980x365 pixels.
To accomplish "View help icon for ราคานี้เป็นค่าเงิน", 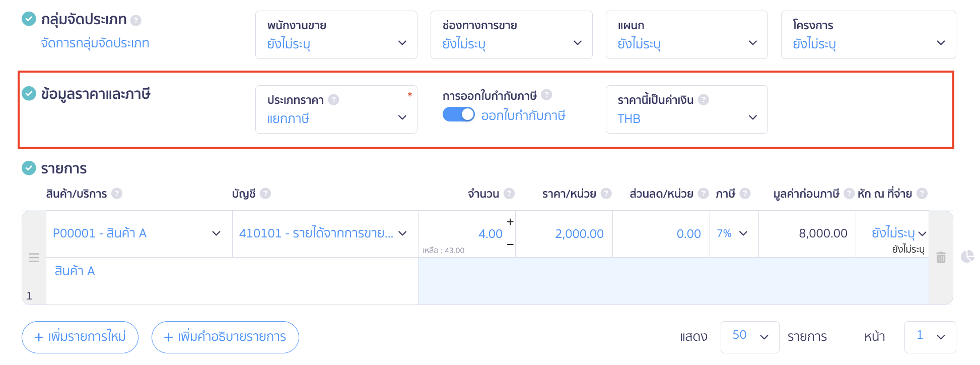I will pyautogui.click(x=703, y=100).
